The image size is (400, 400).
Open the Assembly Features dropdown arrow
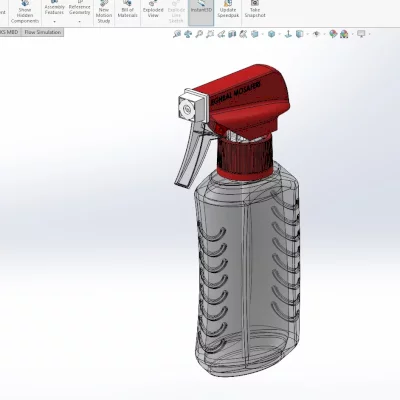(x=54, y=22)
